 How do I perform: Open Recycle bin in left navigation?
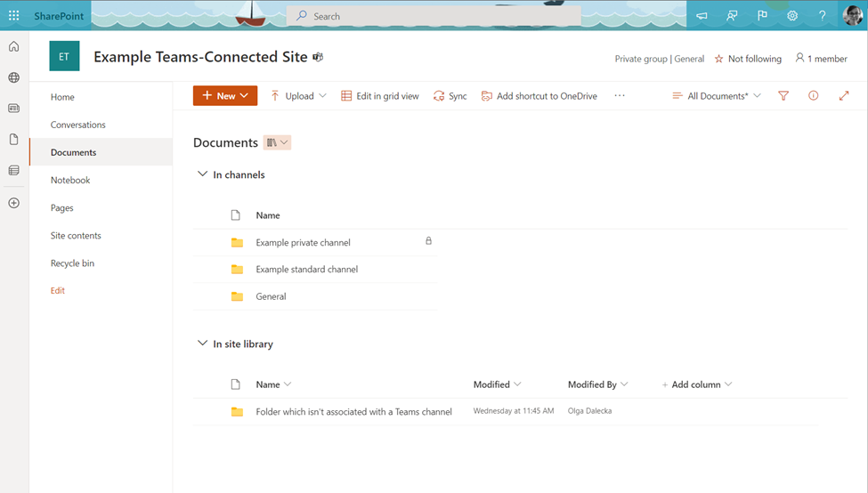(x=72, y=263)
